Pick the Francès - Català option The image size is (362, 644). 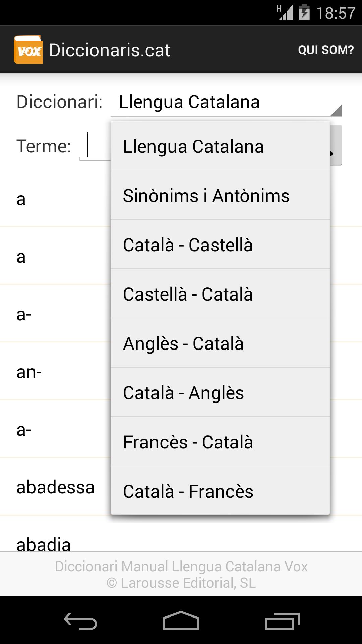[x=220, y=442]
